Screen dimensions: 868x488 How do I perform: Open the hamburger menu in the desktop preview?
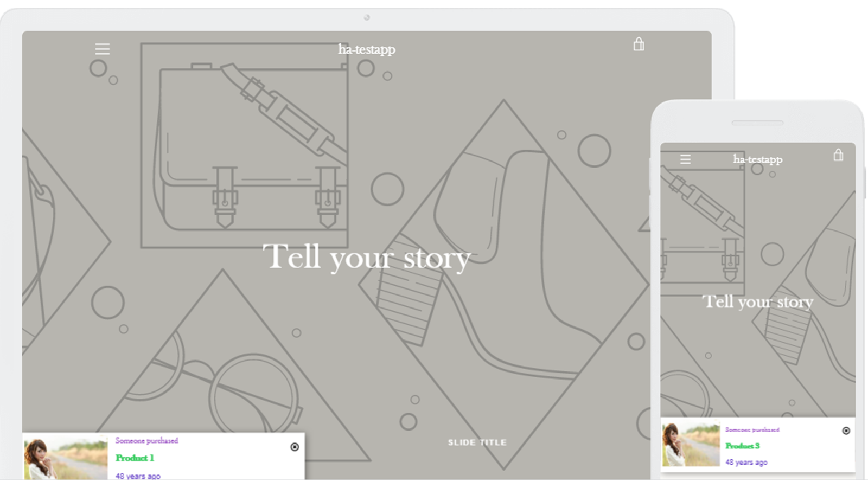(102, 49)
